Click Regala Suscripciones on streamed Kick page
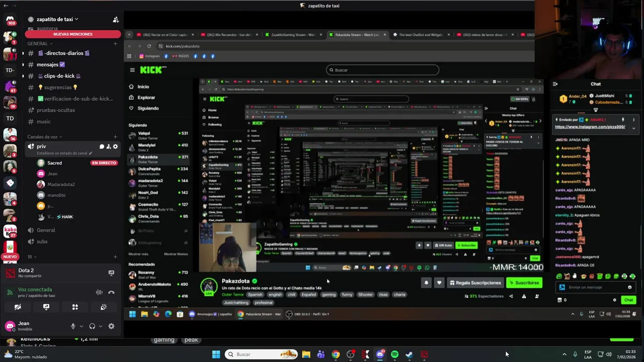644x362 pixels. (x=475, y=283)
